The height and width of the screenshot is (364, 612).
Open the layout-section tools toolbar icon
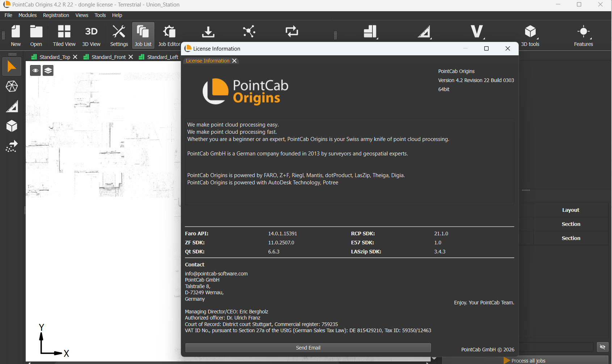(371, 32)
